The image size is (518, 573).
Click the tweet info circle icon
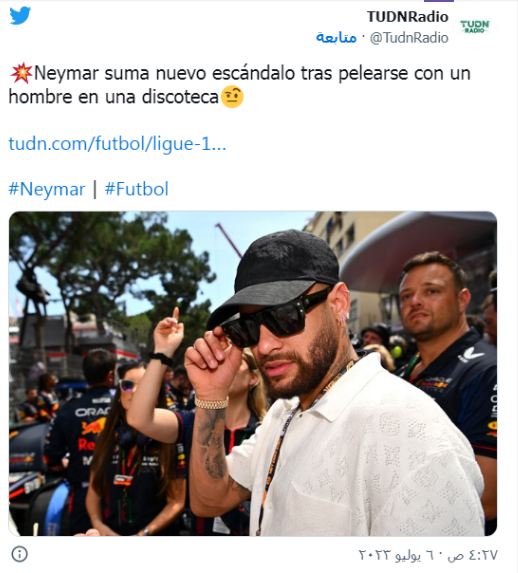tap(19, 554)
